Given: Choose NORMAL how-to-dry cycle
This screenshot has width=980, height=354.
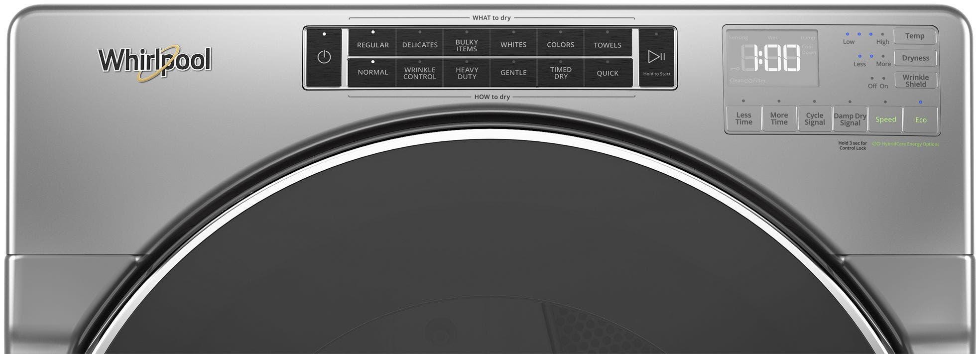Looking at the screenshot, I should pos(372,73).
